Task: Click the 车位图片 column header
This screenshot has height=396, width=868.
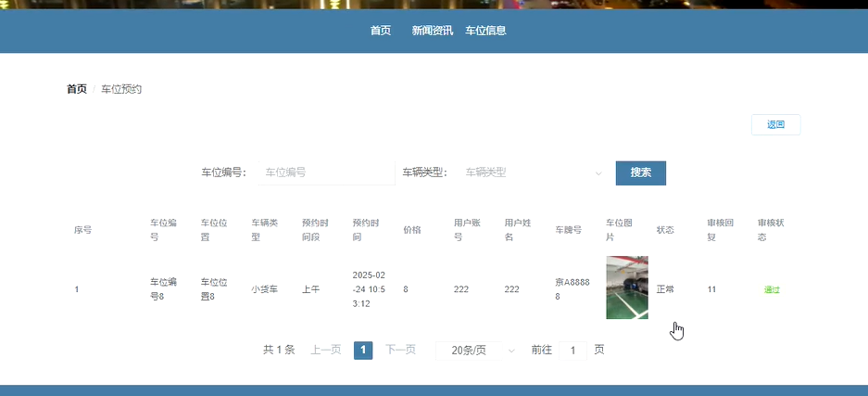Action: tap(620, 230)
